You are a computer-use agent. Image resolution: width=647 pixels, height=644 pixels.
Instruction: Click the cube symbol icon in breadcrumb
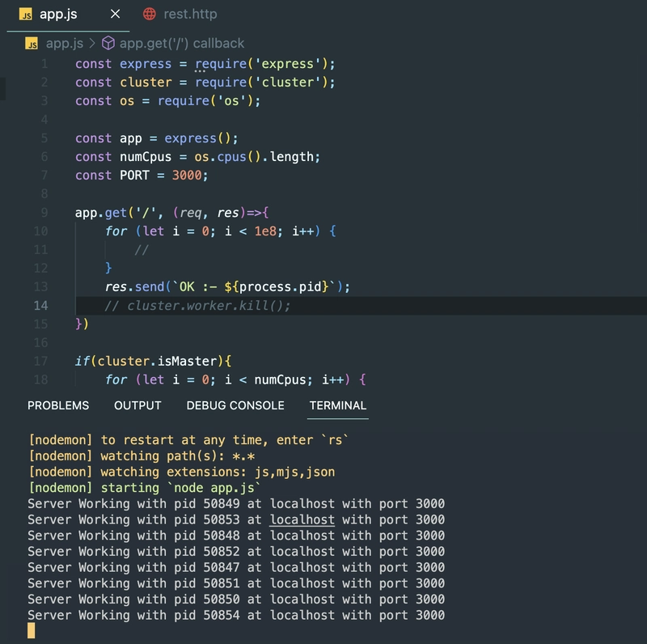pyautogui.click(x=108, y=44)
